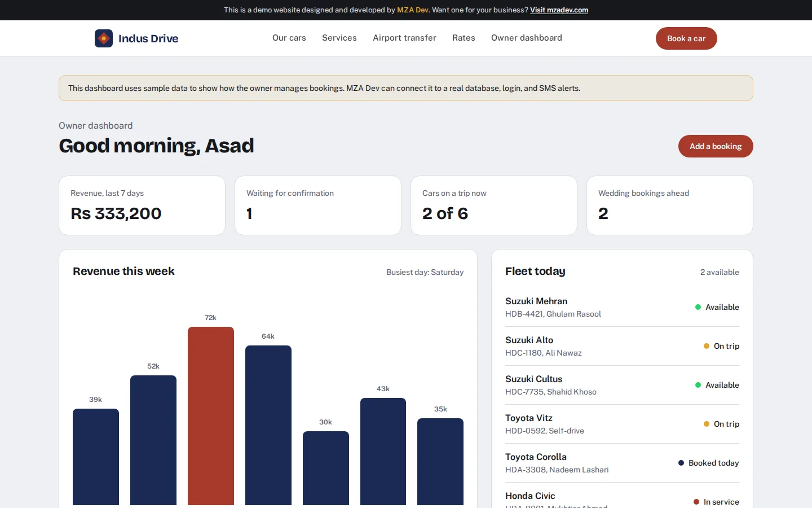Click the Toyota Vitz fleet entry
Image resolution: width=812 pixels, height=508 pixels.
click(x=622, y=424)
